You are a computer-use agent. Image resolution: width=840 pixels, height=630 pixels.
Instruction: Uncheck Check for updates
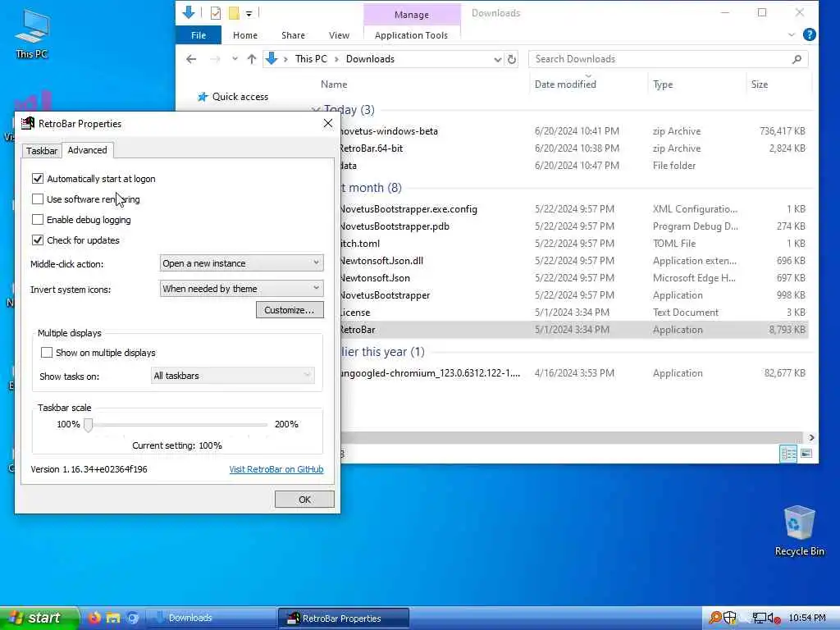38,240
